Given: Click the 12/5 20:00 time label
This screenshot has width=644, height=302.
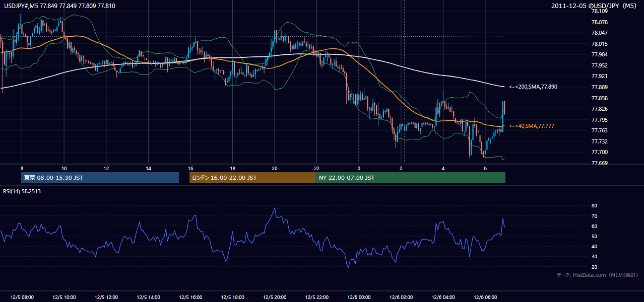Looking at the screenshot, I should 274,297.
